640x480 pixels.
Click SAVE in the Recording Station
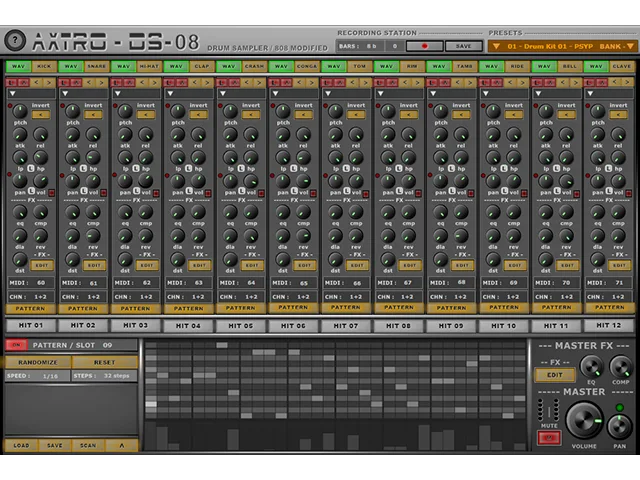tap(463, 46)
